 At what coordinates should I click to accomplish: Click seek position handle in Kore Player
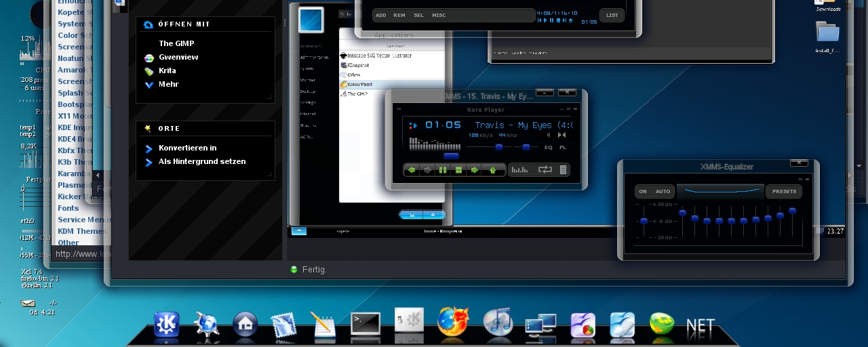(x=451, y=156)
